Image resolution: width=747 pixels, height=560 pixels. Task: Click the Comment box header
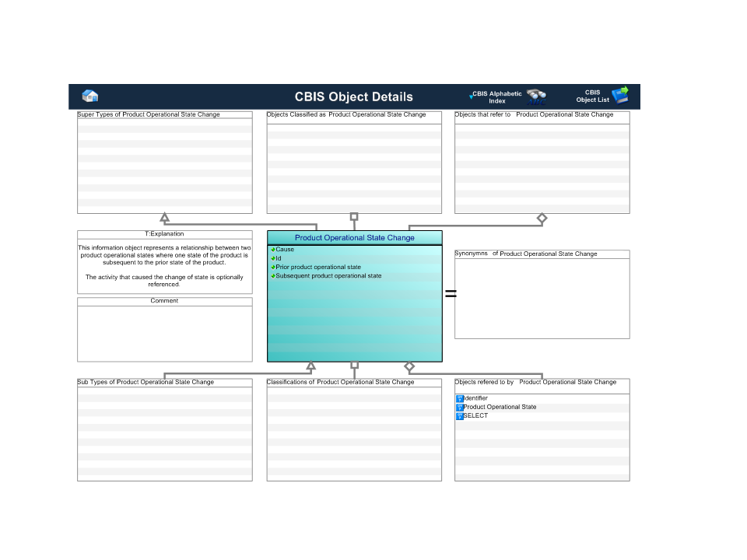[x=164, y=301]
